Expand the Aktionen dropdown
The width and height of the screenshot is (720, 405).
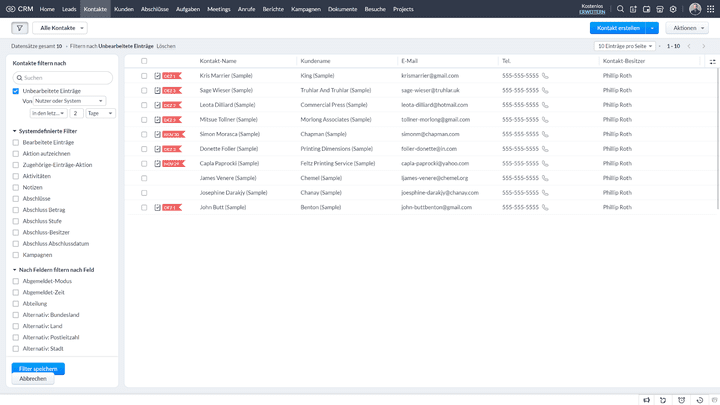(x=690, y=28)
